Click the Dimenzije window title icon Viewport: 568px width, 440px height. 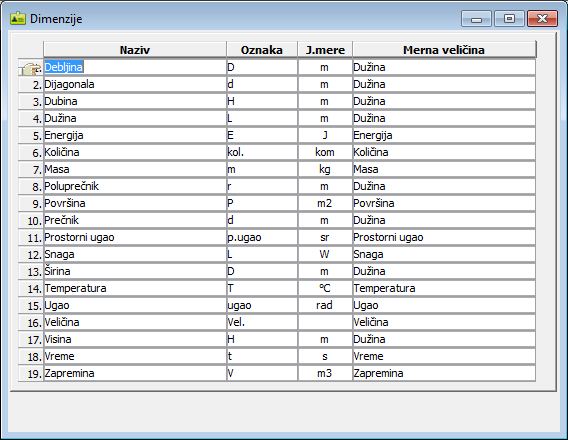pyautogui.click(x=18, y=18)
